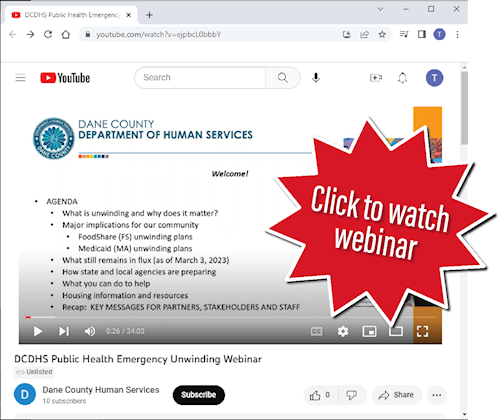Open the tab search chevron
This screenshot has width=500, height=420.
[380, 9]
